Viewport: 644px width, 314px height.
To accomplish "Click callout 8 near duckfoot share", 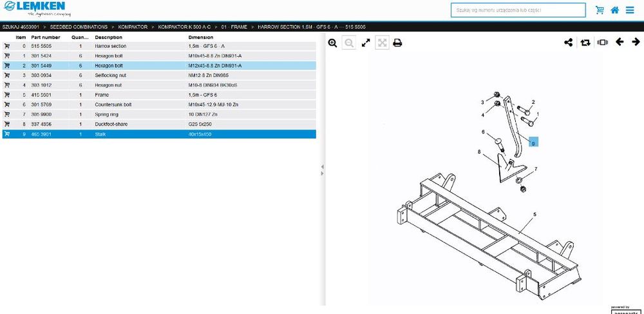I will (479, 152).
